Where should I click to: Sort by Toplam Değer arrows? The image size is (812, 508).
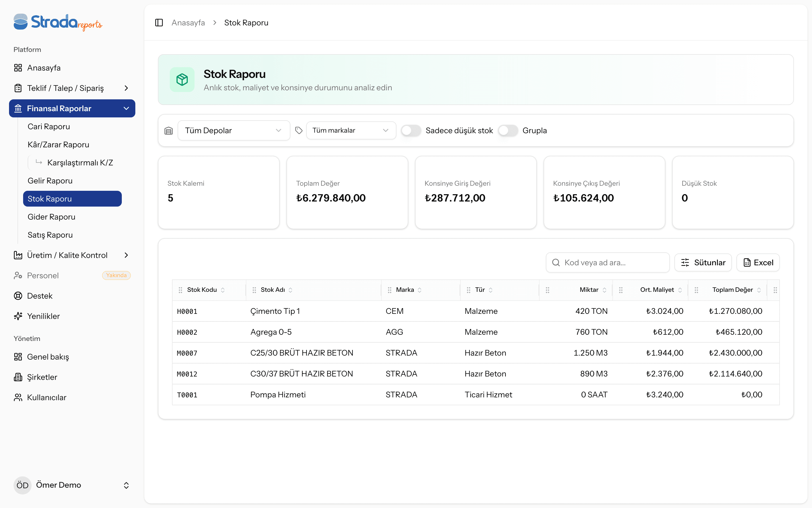[759, 290]
